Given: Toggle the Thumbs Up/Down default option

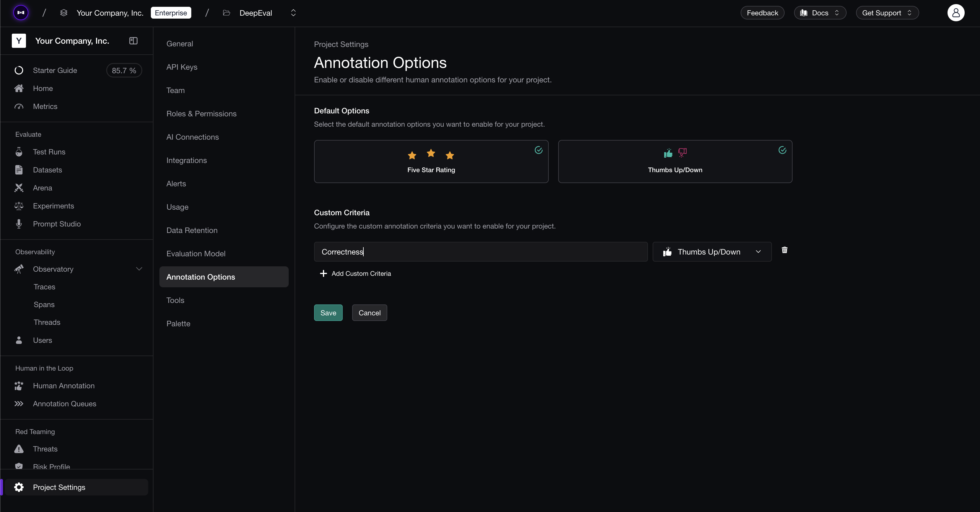Looking at the screenshot, I should 674,162.
